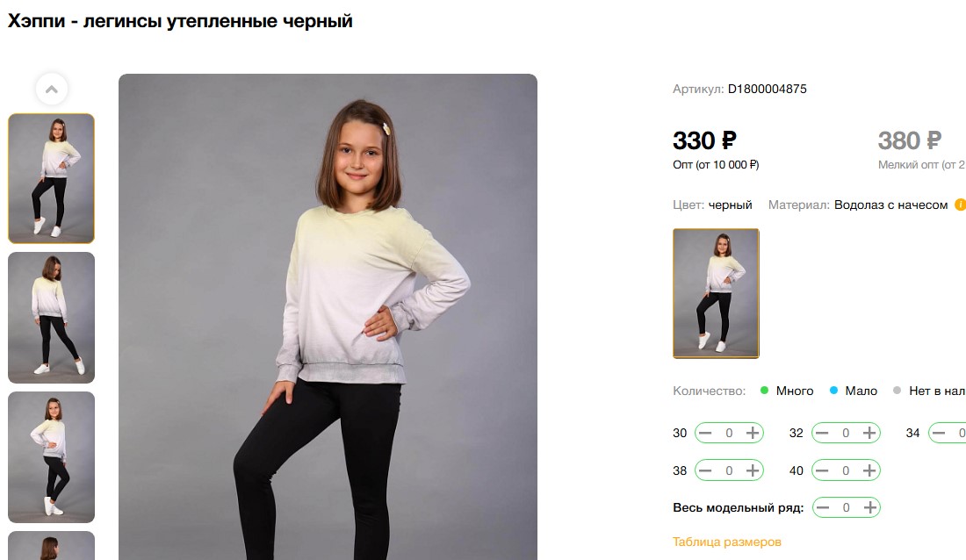Decrease quantity for size 40

tap(822, 470)
